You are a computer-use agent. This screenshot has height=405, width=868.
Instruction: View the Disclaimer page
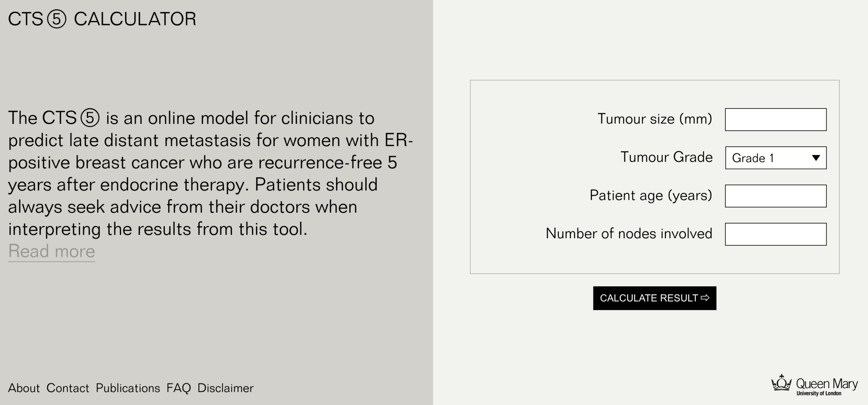point(225,388)
